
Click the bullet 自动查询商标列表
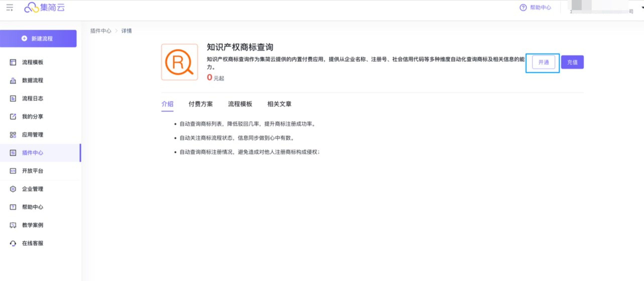[x=248, y=124]
